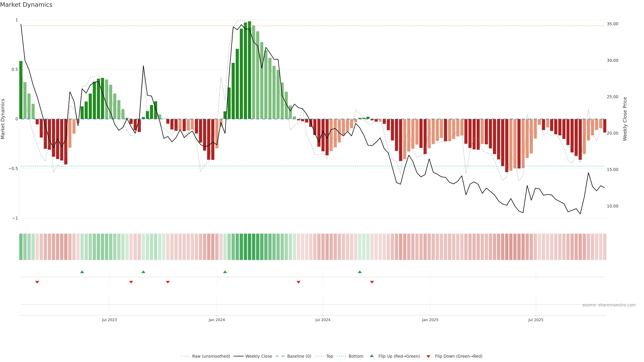Click the earliest red flip-down marker
644x362 pixels.
coord(37,282)
